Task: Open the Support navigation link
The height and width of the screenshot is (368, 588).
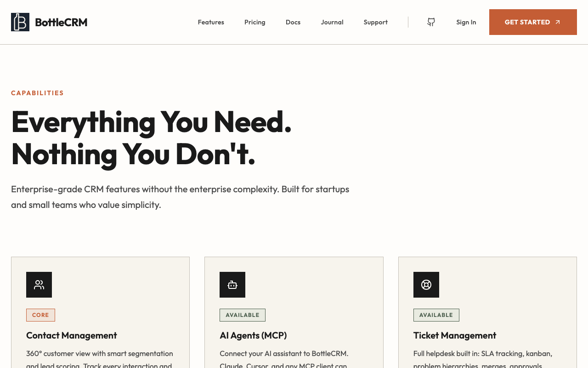Action: (x=376, y=22)
